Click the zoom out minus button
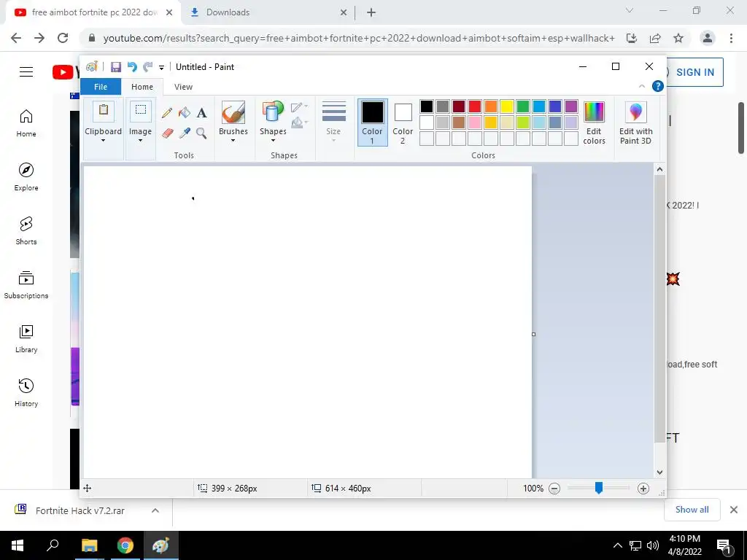Image resolution: width=747 pixels, height=560 pixels. 554,488
